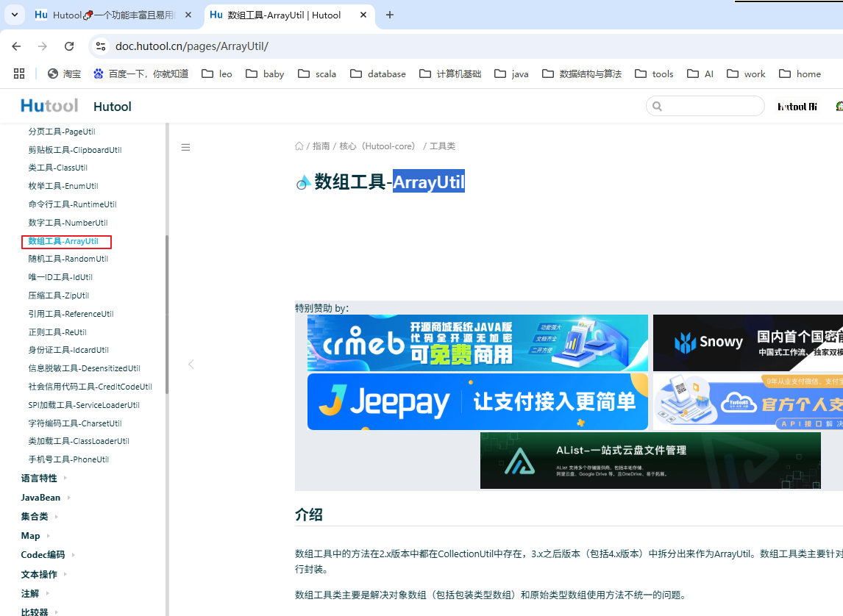843x616 pixels.
Task: Open 手机号工具-PhoneUtil in sidebar
Action: [69, 459]
